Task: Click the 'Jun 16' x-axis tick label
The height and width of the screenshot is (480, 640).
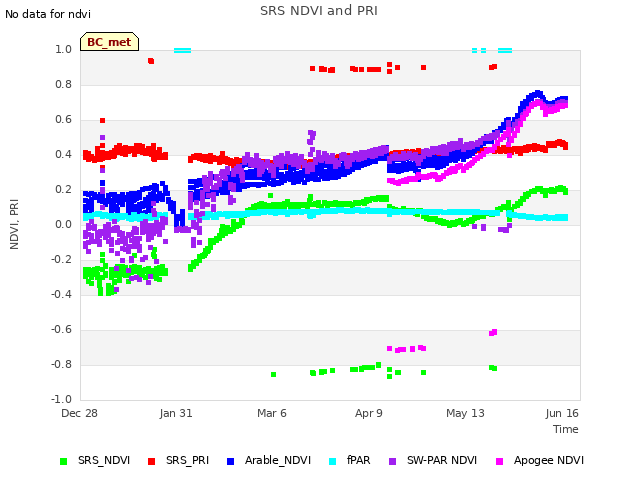Action: pyautogui.click(x=562, y=413)
